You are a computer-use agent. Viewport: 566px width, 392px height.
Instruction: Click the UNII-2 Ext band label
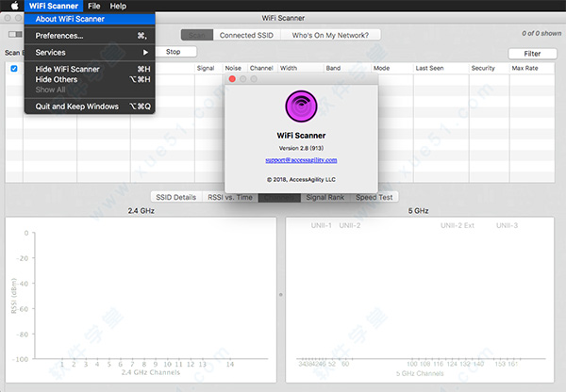458,225
